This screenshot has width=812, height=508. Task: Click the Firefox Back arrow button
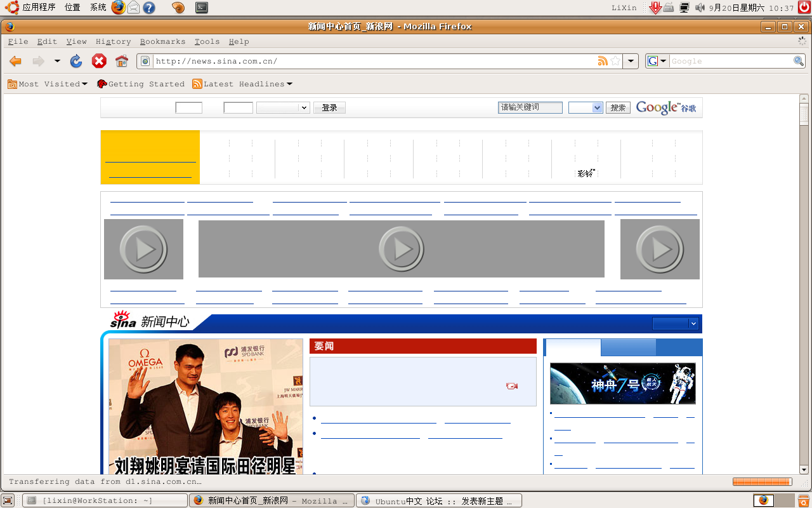pos(16,61)
